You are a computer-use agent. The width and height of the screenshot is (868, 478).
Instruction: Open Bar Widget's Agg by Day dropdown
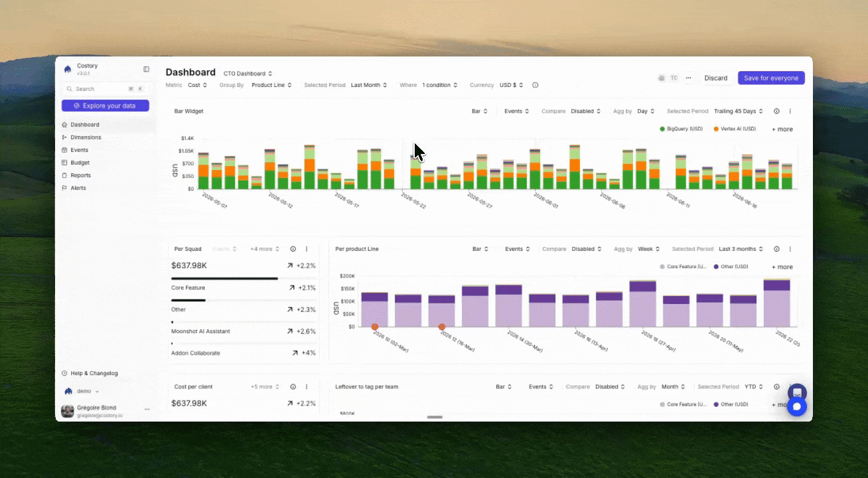(646, 112)
